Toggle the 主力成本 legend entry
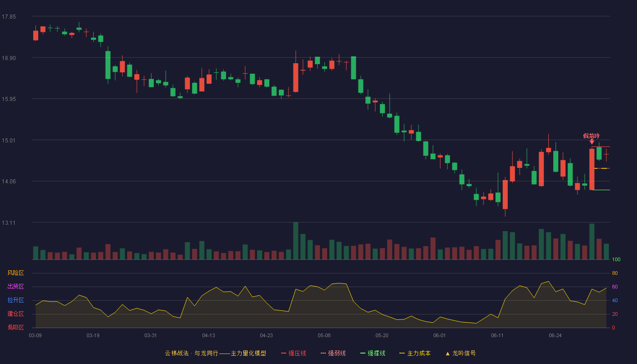This screenshot has width=637, height=364. pos(415,353)
